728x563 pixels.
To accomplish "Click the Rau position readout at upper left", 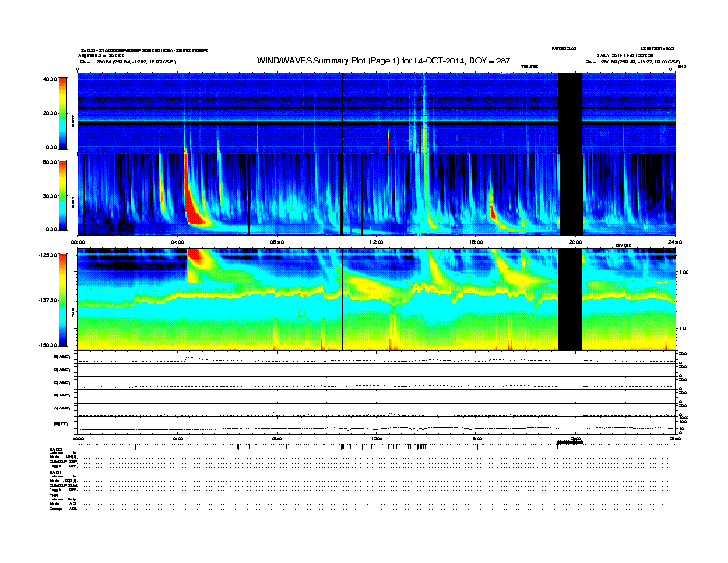I will pyautogui.click(x=128, y=62).
